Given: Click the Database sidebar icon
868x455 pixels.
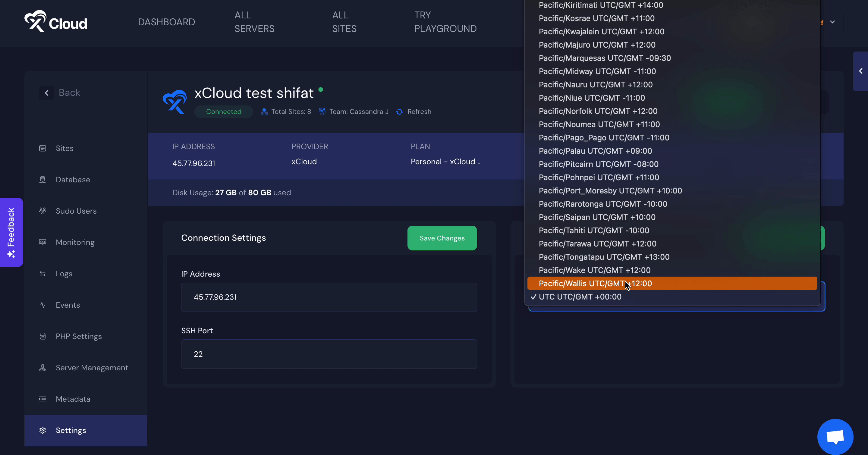Looking at the screenshot, I should (x=42, y=180).
